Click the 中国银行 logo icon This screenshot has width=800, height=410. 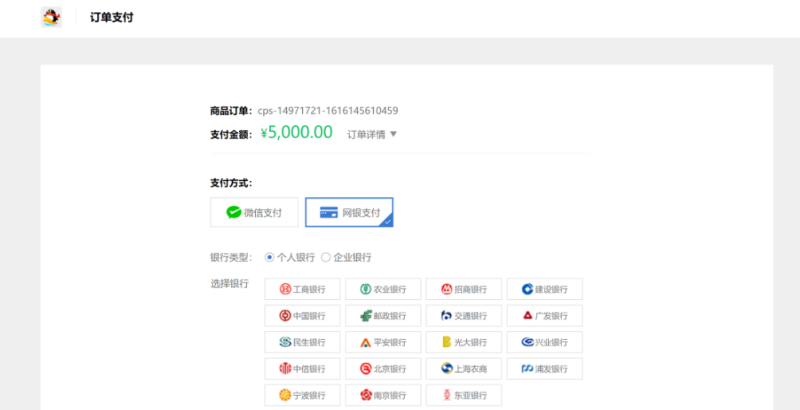tap(285, 316)
